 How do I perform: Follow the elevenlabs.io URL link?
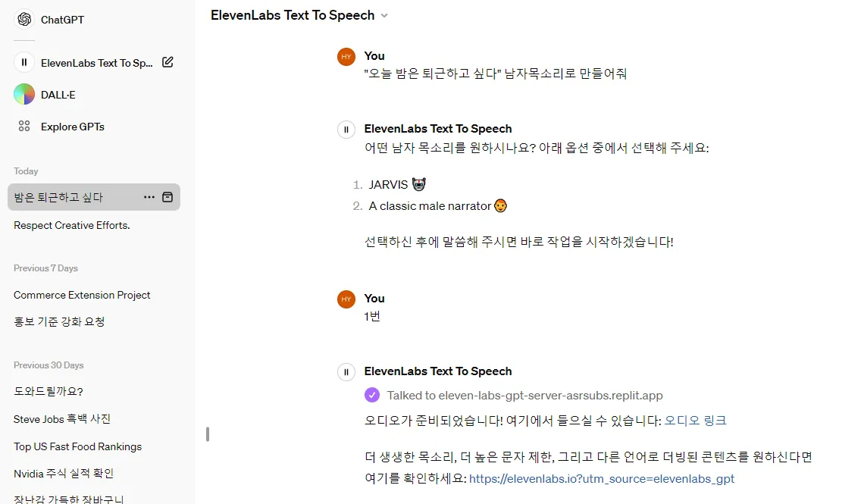tap(602, 479)
